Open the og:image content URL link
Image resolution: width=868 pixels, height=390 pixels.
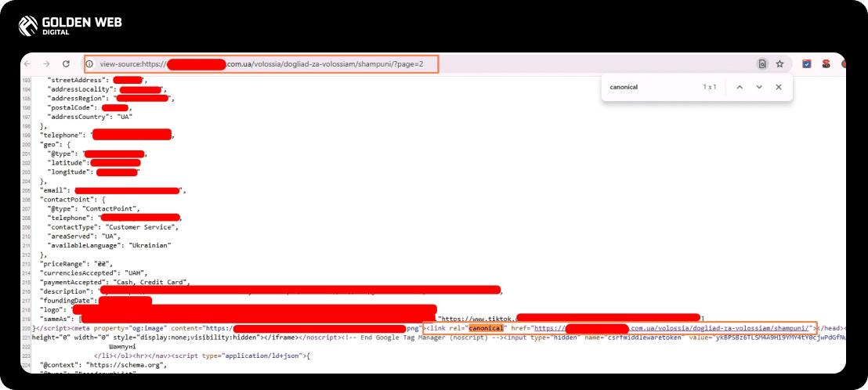pos(313,328)
